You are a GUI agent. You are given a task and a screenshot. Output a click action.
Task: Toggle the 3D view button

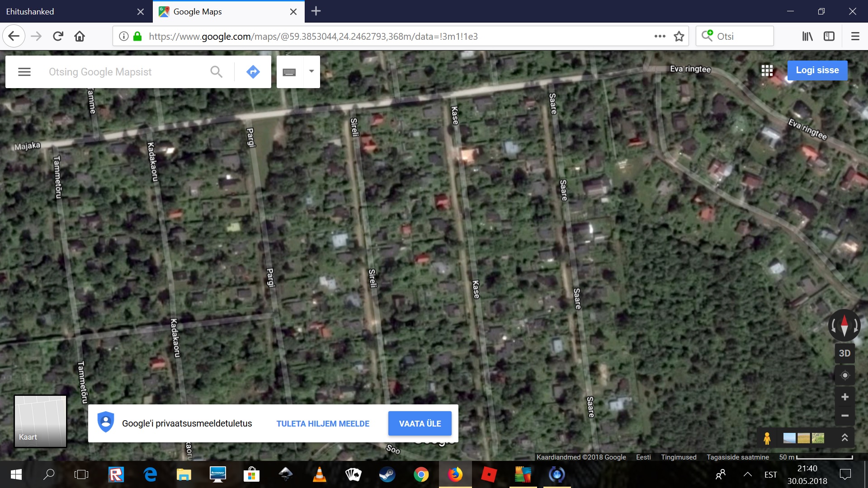point(844,353)
